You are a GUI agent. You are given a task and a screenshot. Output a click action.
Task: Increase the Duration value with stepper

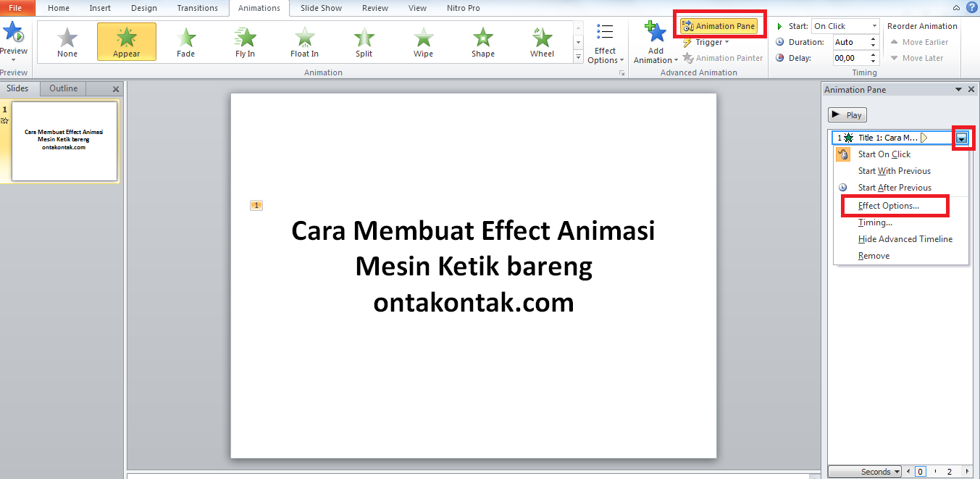point(874,39)
